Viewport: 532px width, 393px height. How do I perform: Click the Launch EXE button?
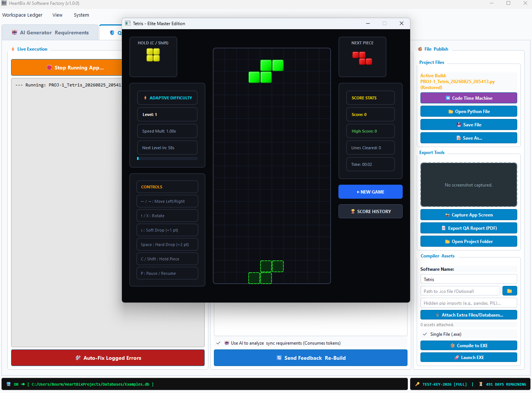pos(469,358)
